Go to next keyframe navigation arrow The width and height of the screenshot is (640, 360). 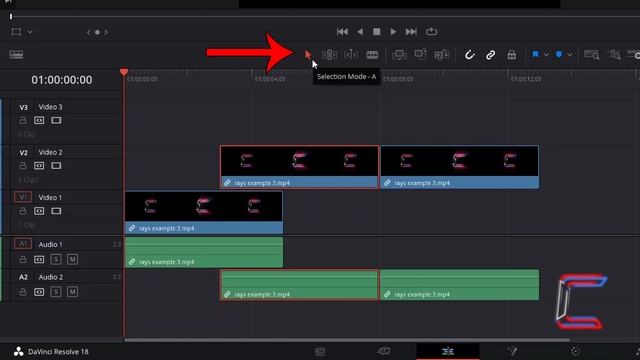click(x=106, y=32)
